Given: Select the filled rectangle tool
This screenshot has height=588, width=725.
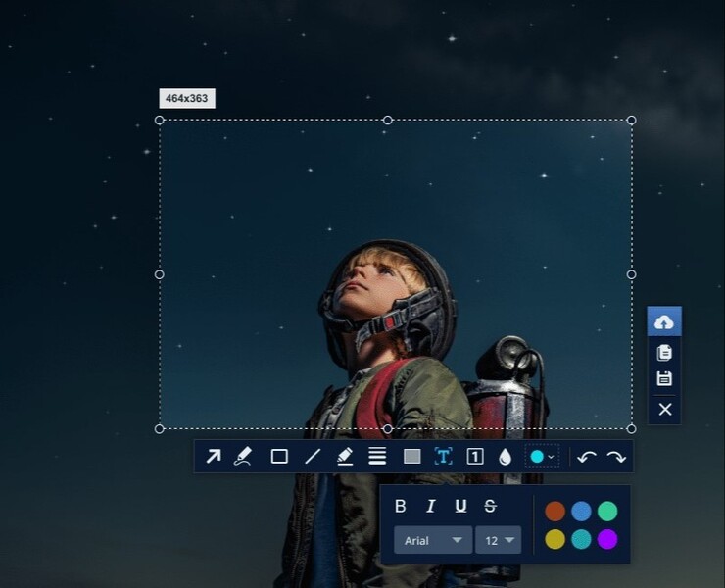Looking at the screenshot, I should coord(411,457).
